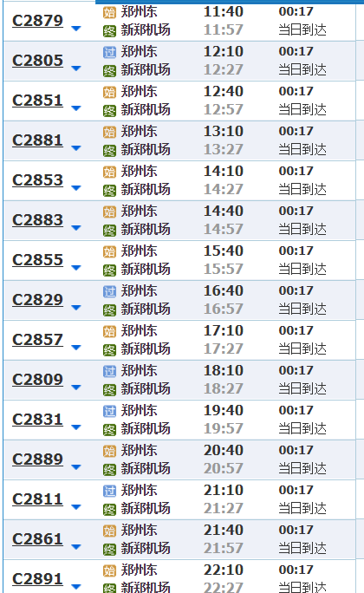Click the 过 pass-through icon for C2805
364x593 pixels.
click(x=109, y=52)
